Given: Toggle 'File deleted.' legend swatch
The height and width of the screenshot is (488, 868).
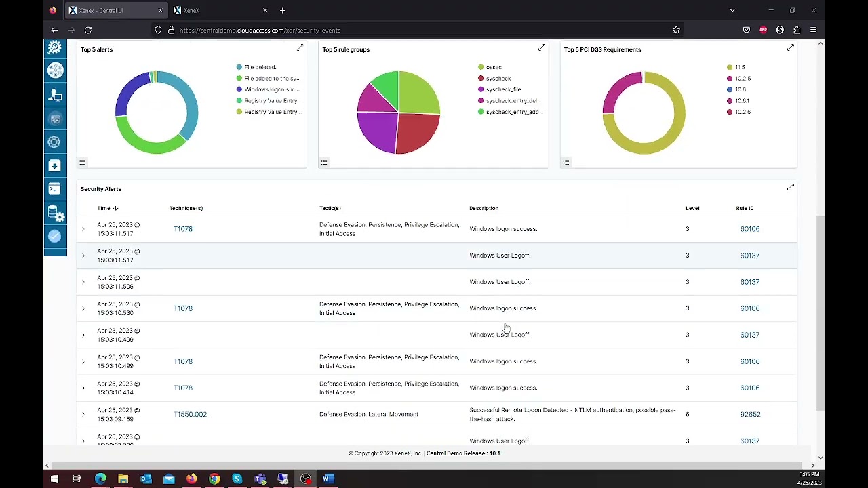Looking at the screenshot, I should coord(239,67).
